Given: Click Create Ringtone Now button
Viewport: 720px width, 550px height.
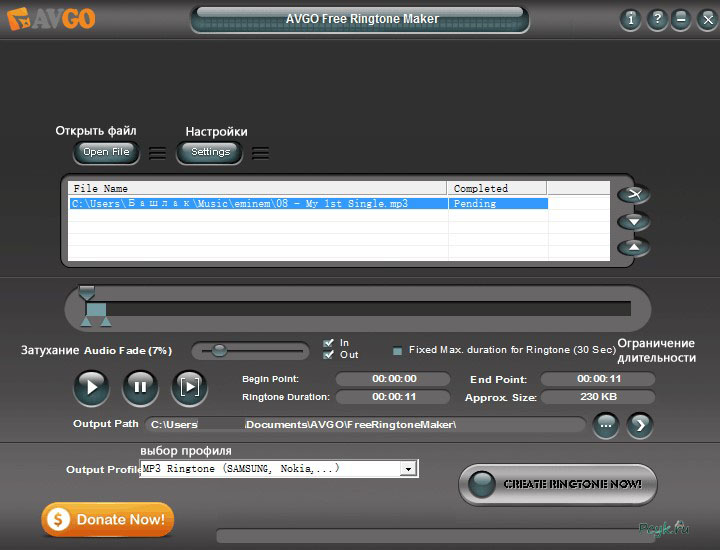Looking at the screenshot, I should click(x=557, y=485).
